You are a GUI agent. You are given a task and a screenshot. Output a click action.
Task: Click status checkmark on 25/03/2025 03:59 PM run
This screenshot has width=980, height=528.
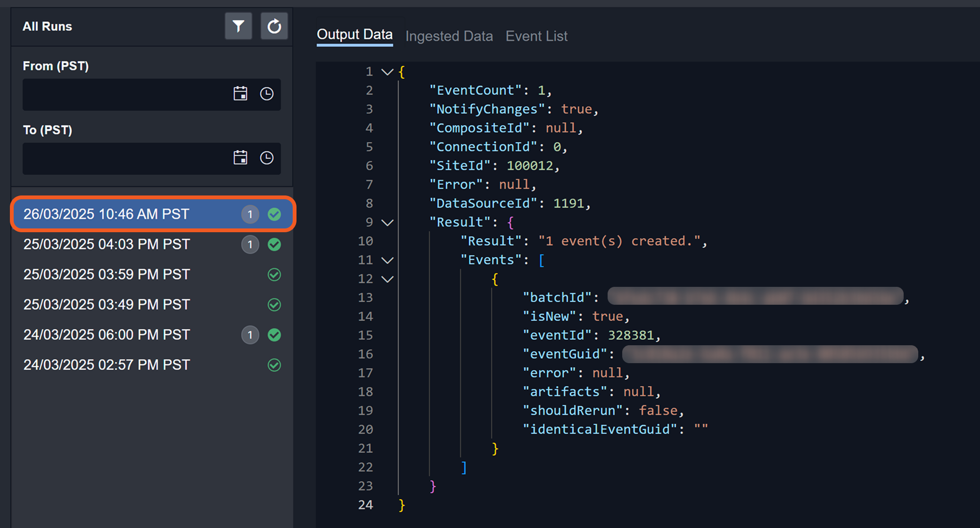(274, 275)
